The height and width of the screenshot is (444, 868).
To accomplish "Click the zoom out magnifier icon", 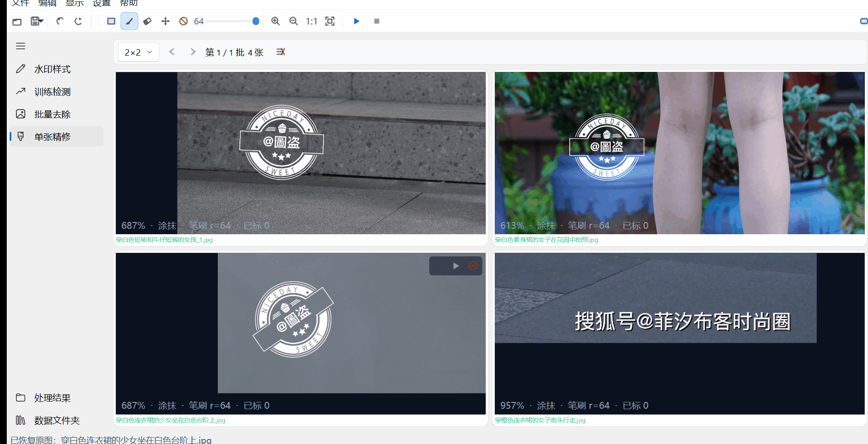I will pyautogui.click(x=293, y=21).
